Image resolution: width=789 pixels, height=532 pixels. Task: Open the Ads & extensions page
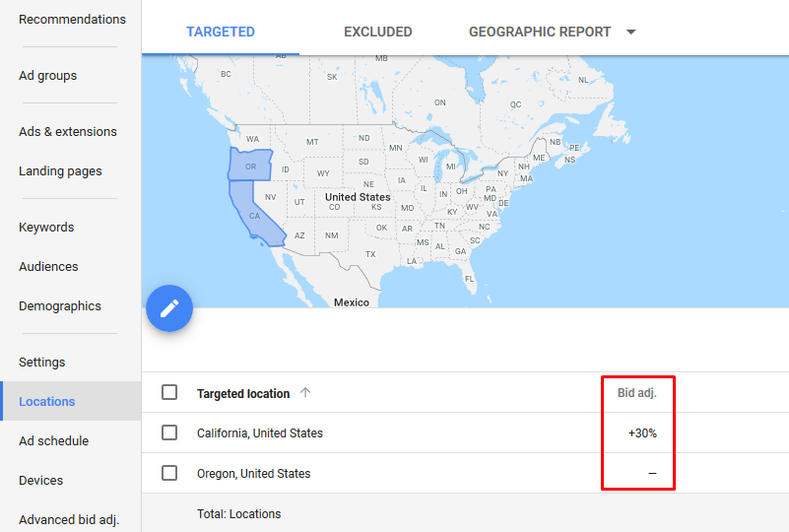click(x=67, y=131)
